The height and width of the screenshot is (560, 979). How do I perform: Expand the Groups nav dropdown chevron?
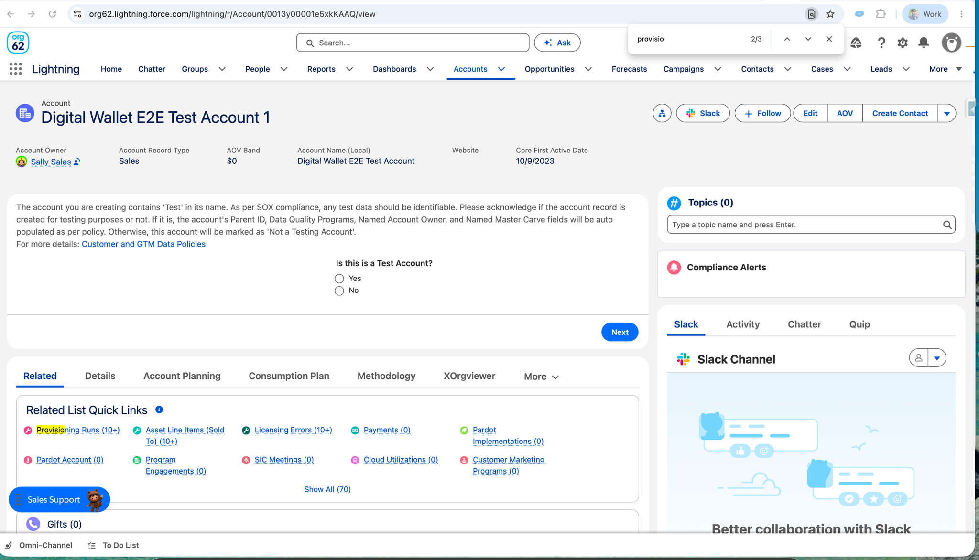tap(222, 69)
